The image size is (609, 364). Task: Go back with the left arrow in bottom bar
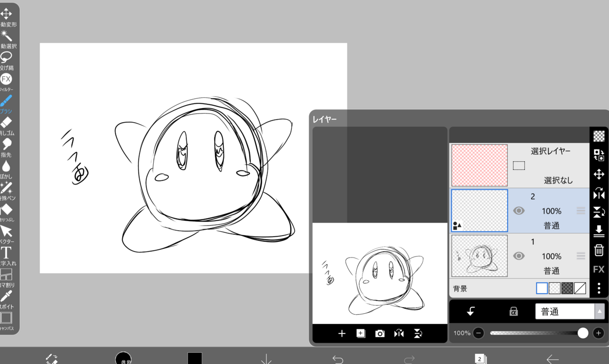coord(553,359)
